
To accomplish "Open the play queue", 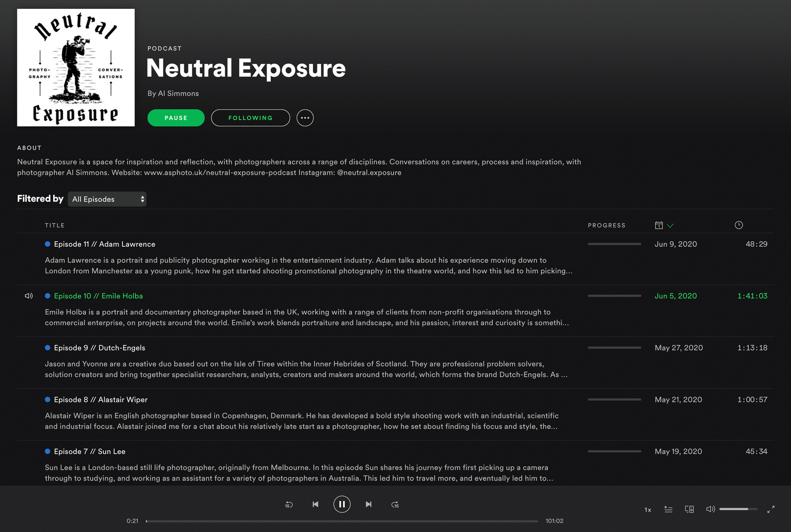I will click(668, 509).
